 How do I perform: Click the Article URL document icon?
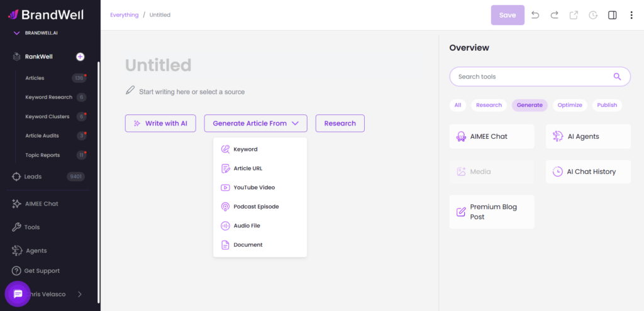pos(225,168)
